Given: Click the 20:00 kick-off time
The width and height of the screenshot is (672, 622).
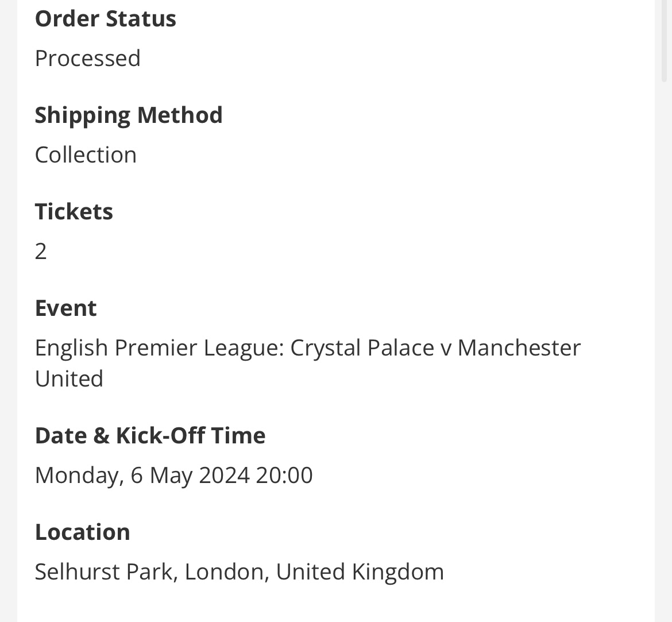Looking at the screenshot, I should (284, 476).
